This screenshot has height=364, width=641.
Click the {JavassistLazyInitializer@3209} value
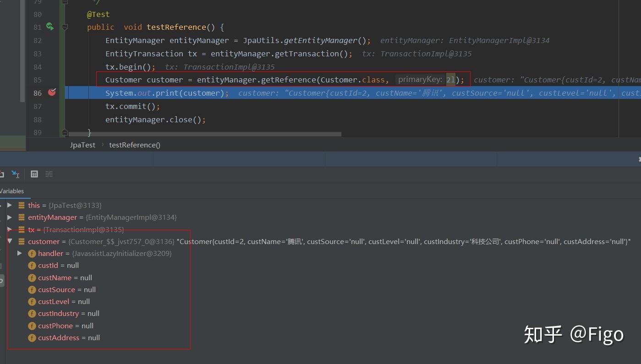click(x=122, y=253)
